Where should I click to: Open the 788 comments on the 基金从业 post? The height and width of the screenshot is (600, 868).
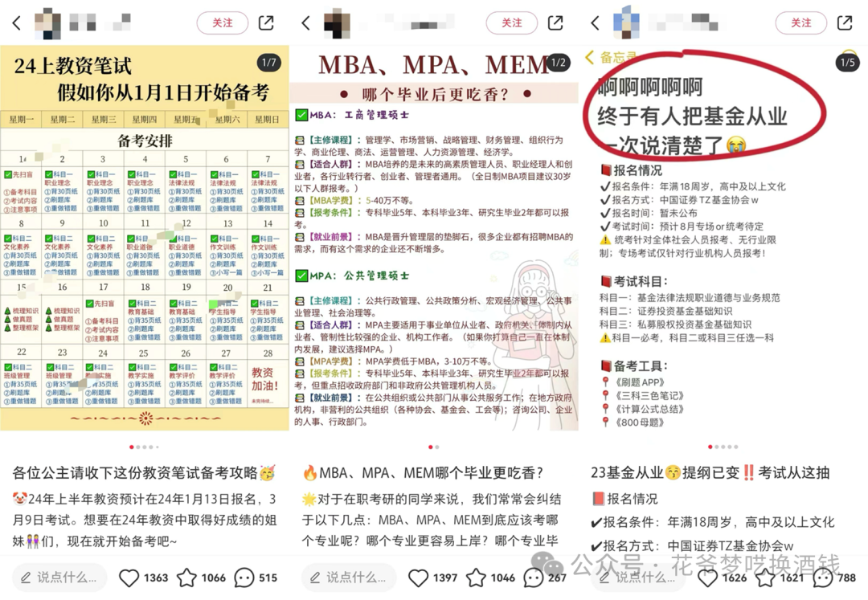[x=823, y=578]
